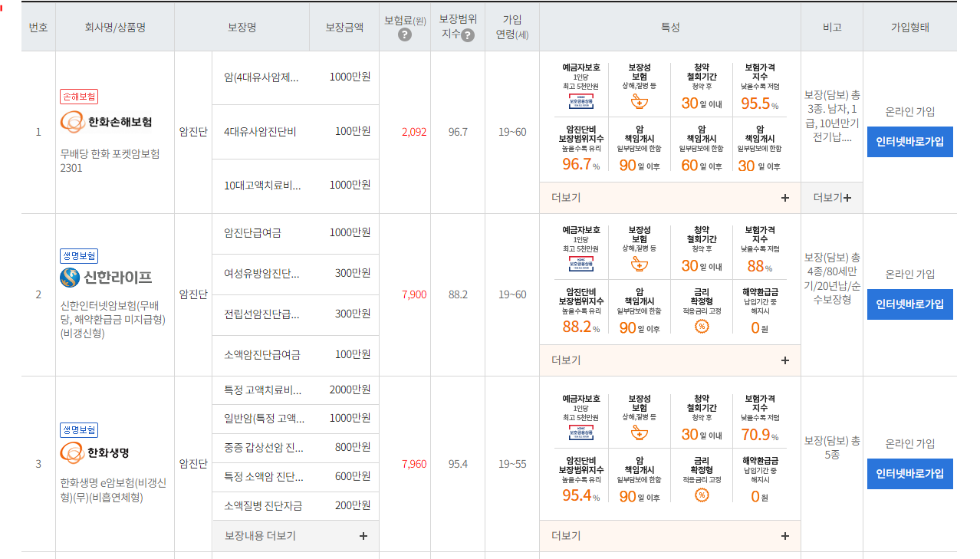Click 인터넷바로가입 for 한화생명
The width and height of the screenshot is (980, 559).
pyautogui.click(x=910, y=474)
